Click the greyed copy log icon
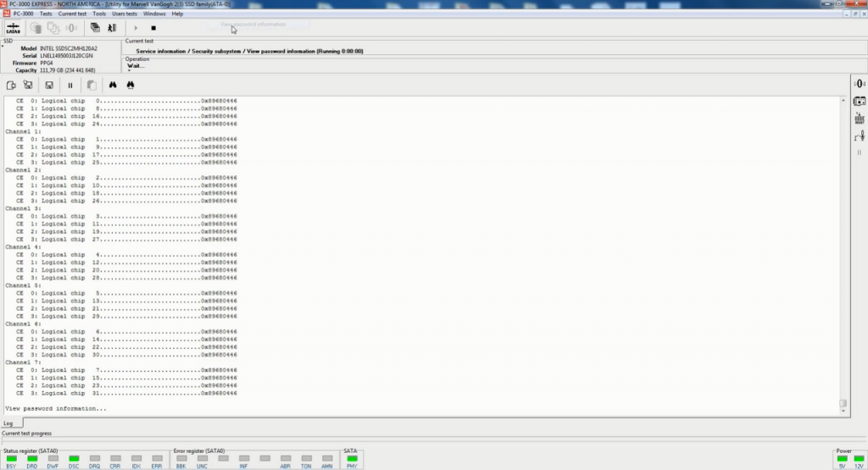Screen dimensions: 868x470 pos(92,86)
